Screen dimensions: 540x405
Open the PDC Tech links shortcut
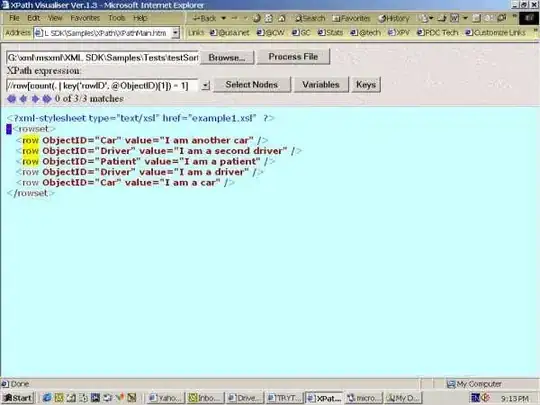(x=437, y=33)
